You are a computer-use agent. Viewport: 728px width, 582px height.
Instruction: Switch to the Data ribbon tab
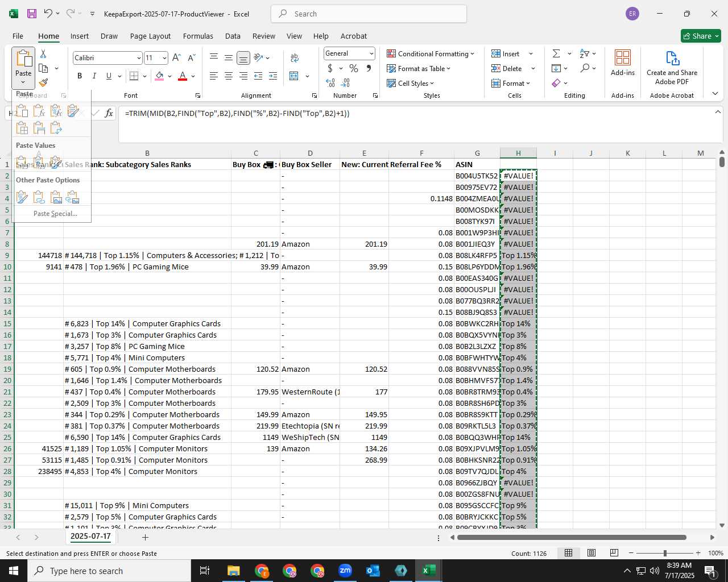tap(233, 36)
